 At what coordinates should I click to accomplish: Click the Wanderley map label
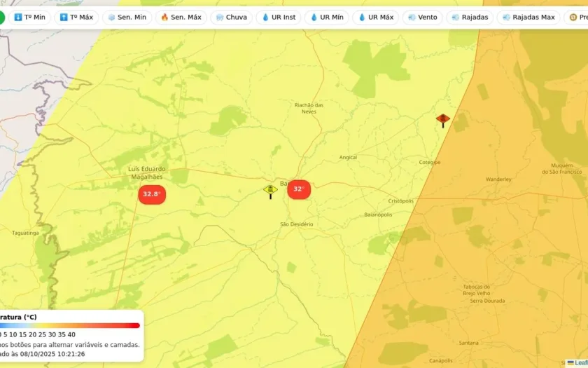click(x=498, y=179)
